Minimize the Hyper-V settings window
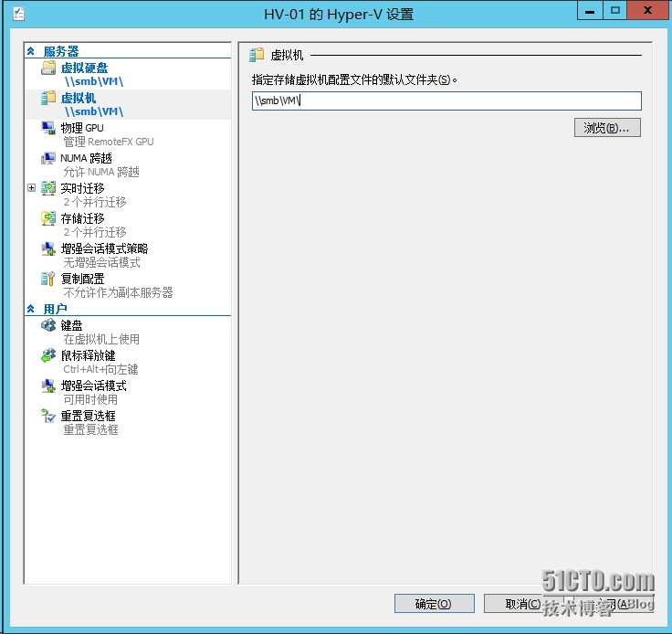 point(590,10)
